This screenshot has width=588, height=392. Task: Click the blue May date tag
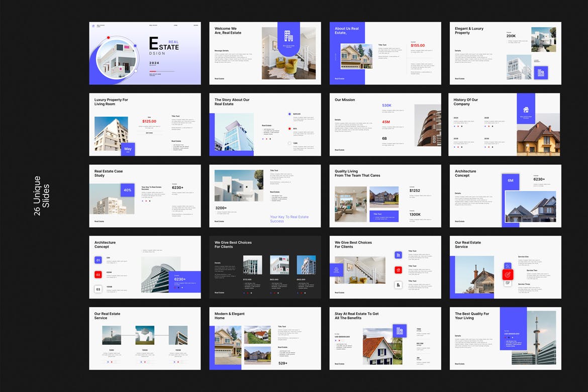[x=128, y=149]
